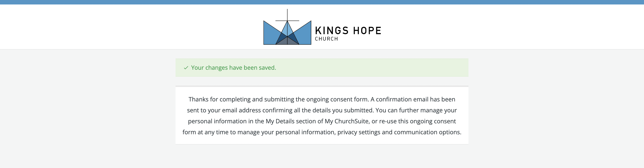Click the blue bar at page top
This screenshot has height=168, width=644.
coord(322,2)
